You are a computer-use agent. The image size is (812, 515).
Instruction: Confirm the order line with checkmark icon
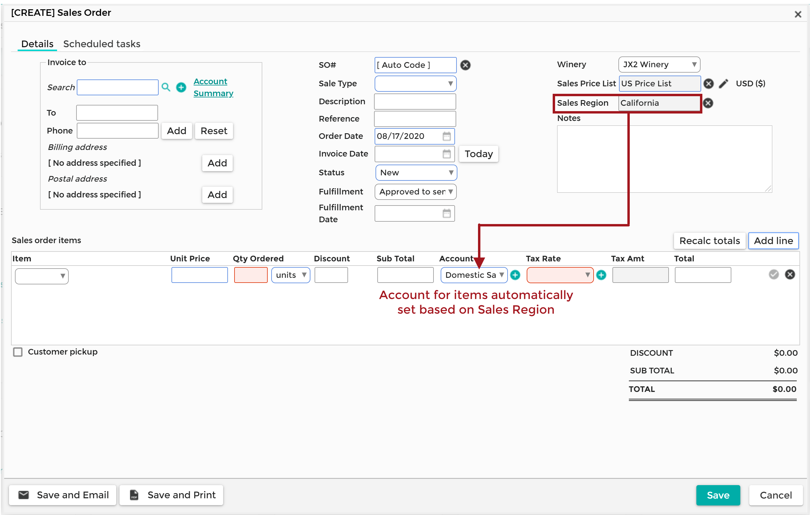[x=773, y=275]
